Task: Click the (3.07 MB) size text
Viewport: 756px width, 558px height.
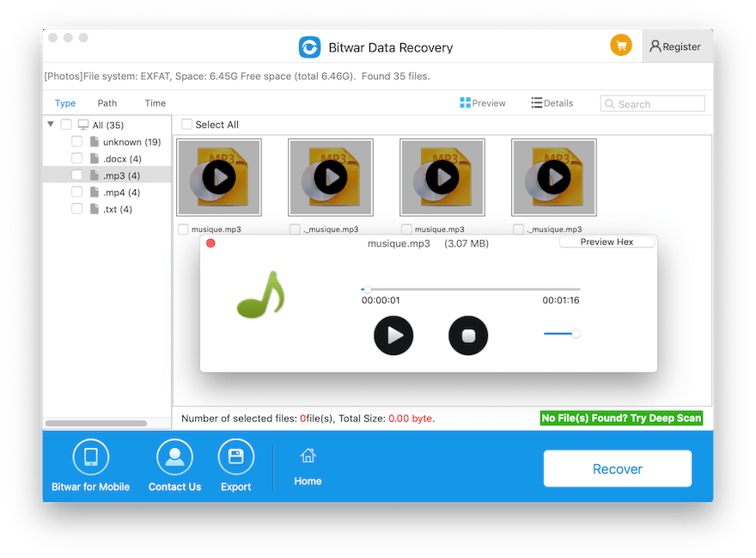Action: [x=466, y=244]
